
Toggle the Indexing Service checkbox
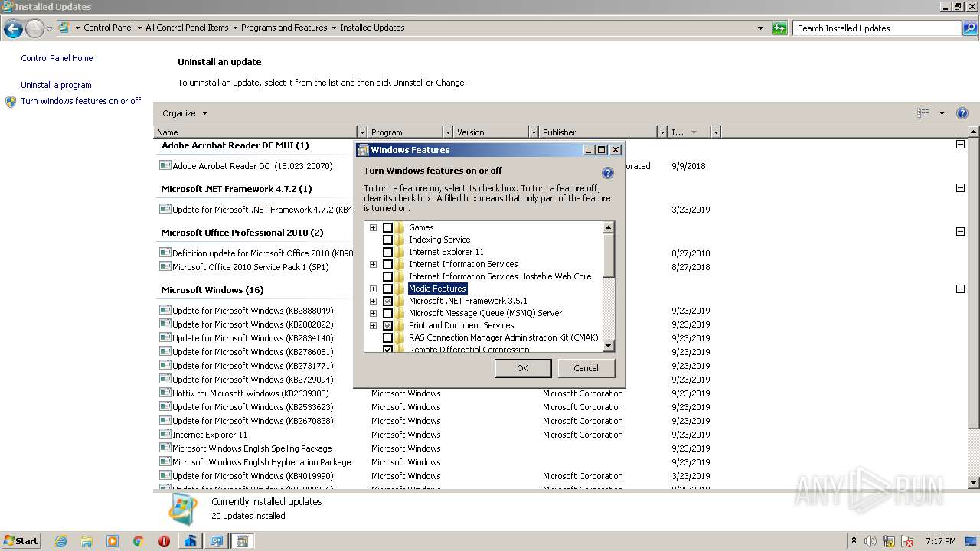pyautogui.click(x=387, y=240)
